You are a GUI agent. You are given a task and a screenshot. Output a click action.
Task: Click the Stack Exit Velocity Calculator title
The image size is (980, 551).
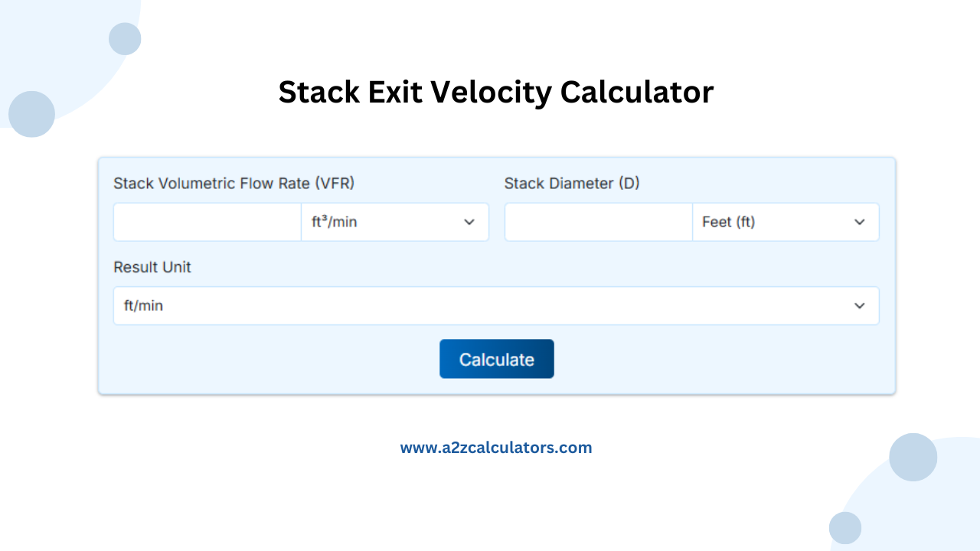coord(496,92)
